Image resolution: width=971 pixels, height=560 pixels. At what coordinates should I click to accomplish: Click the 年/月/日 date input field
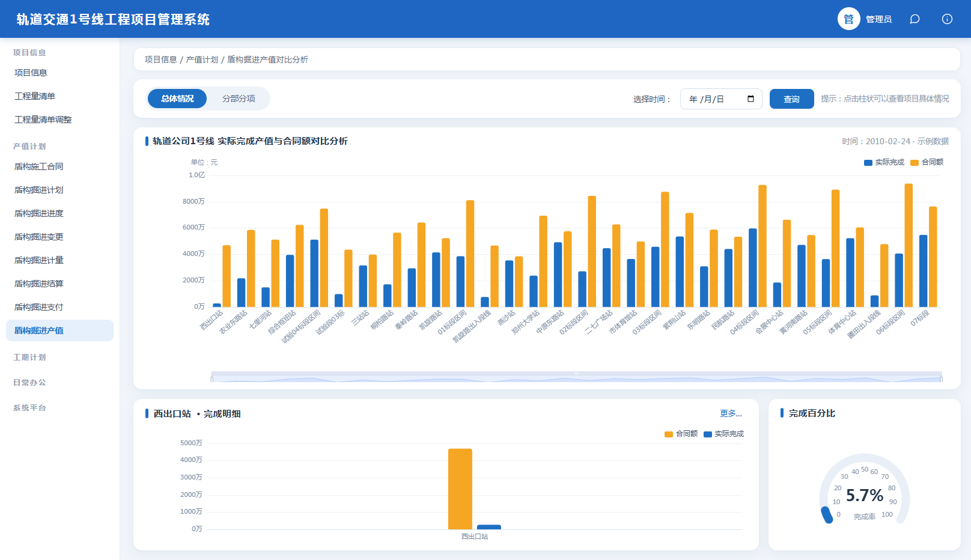coord(721,99)
